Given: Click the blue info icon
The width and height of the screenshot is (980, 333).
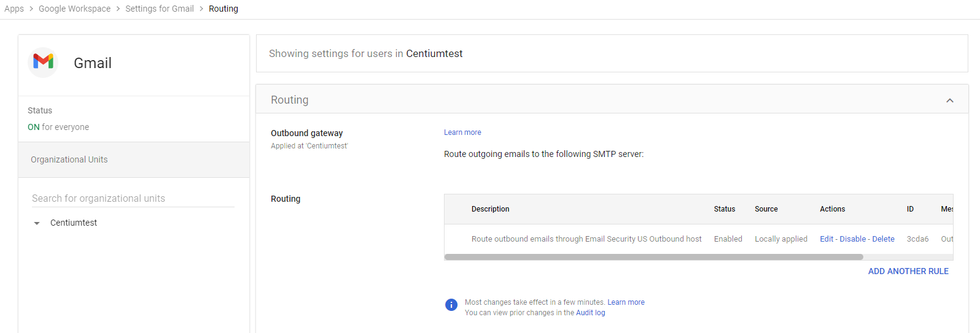Looking at the screenshot, I should tap(451, 305).
